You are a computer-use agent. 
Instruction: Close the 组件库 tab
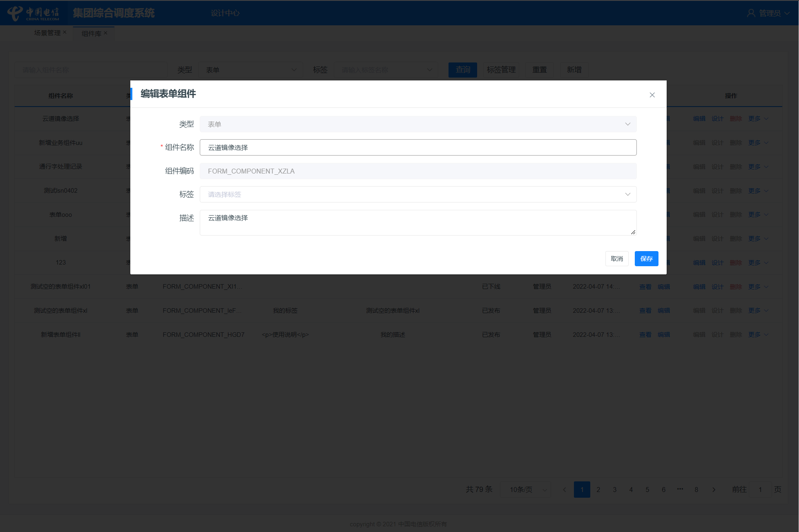(105, 33)
